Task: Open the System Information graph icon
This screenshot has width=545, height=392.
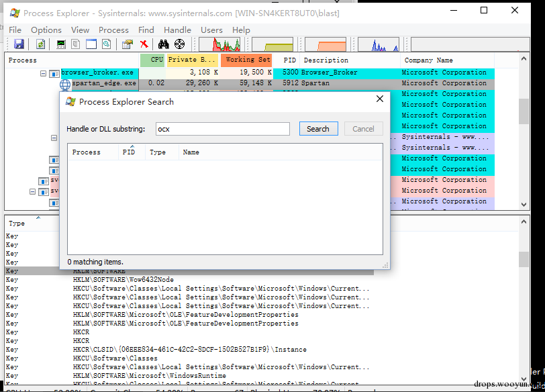Action: click(61, 44)
